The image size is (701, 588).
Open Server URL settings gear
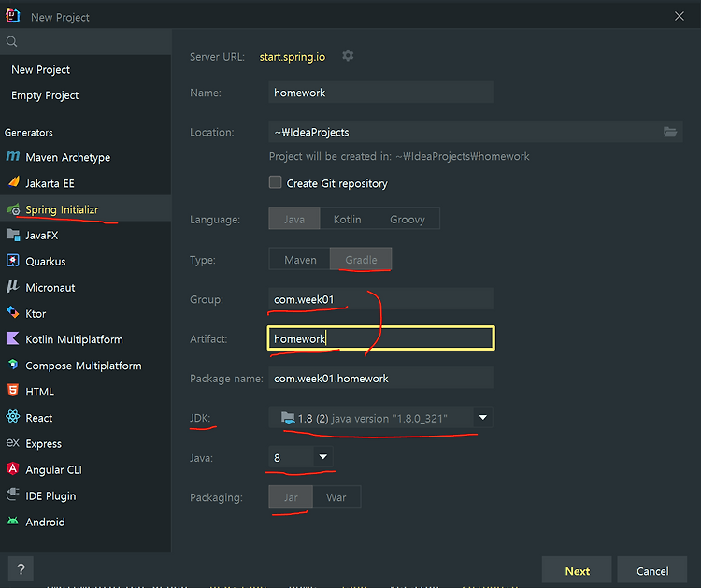point(348,56)
